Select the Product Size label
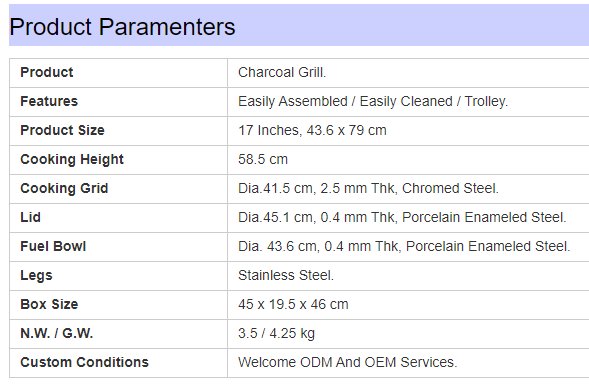This screenshot has width=589, height=384. pos(62,130)
